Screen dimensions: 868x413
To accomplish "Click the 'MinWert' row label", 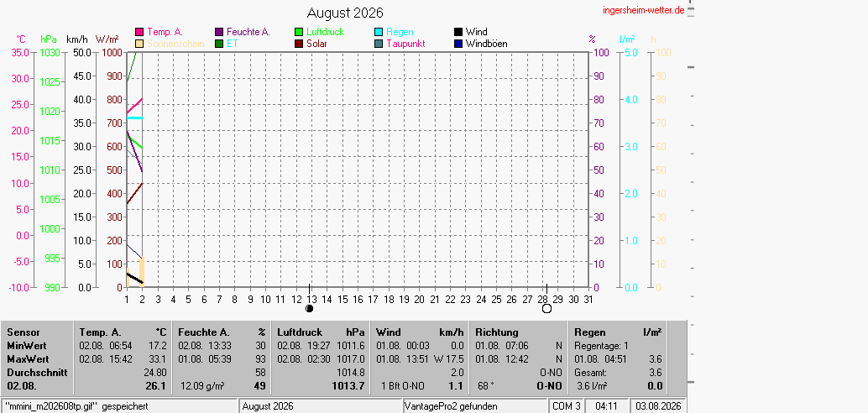I will click(27, 346).
